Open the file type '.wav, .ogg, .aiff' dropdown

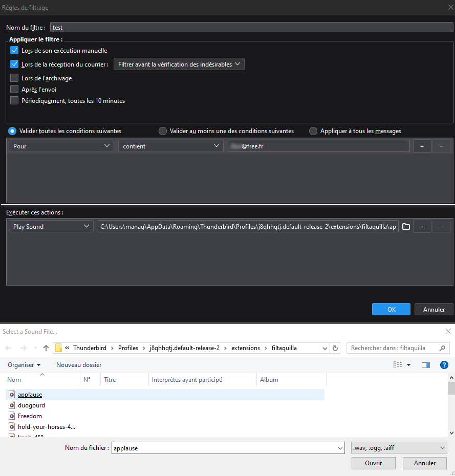click(399, 448)
